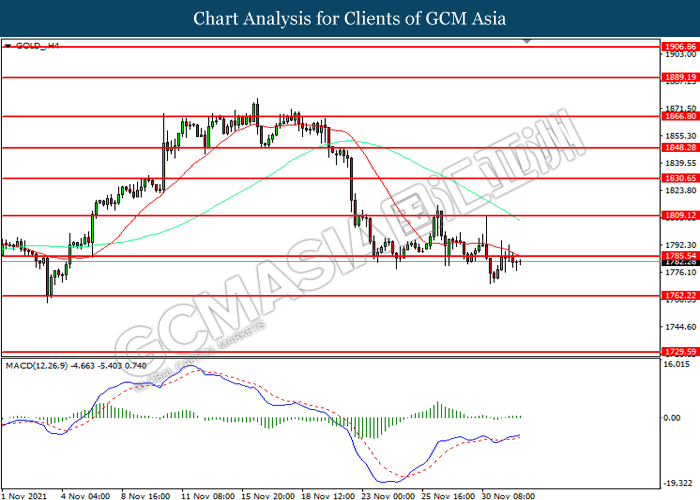Viewport: 700px width, 500px height.
Task: Click the 23 Nov 00:00 time label
Action: [388, 496]
